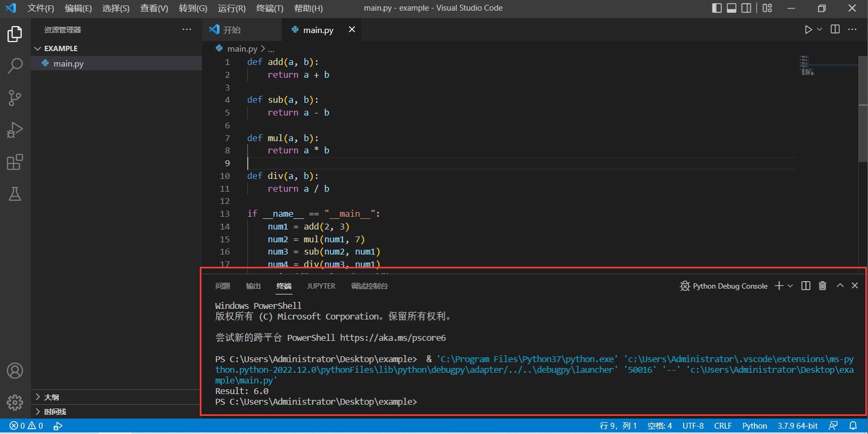Open the Run and Debug view
This screenshot has width=868, height=434.
pyautogui.click(x=15, y=130)
